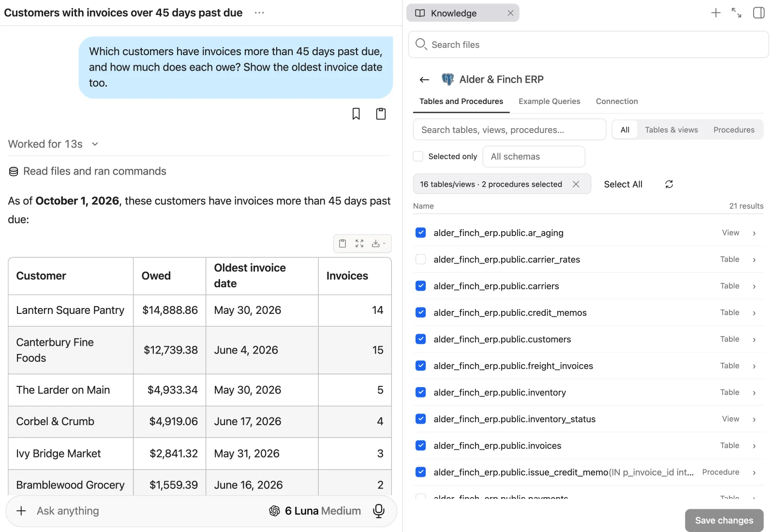Select the All filter segment
The width and height of the screenshot is (774, 532).
tap(625, 130)
